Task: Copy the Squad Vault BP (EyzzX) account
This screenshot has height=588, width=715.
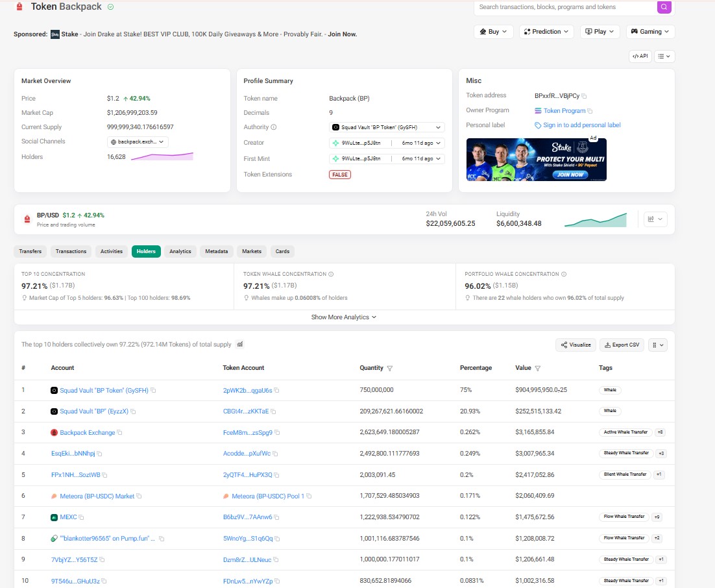Action: 133,411
